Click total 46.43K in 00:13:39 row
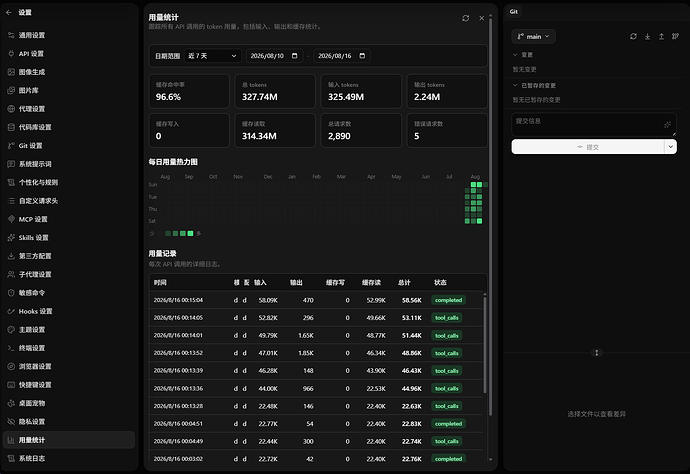 point(411,371)
